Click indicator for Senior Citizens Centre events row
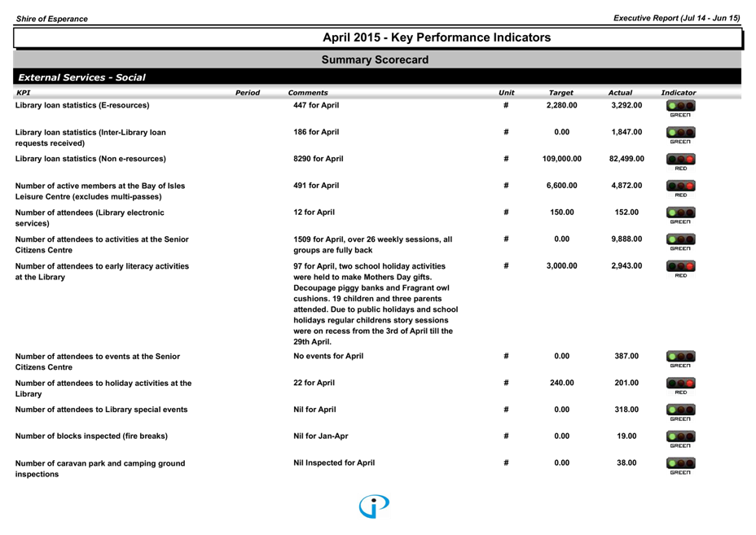Screen dimensions: 756x535 [x=680, y=356]
